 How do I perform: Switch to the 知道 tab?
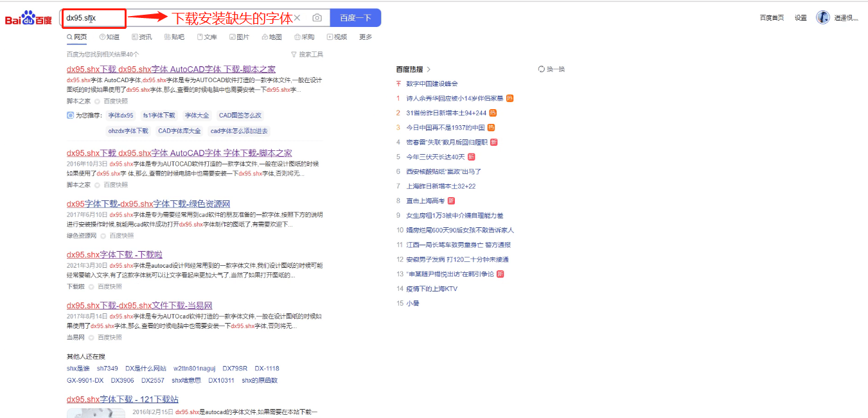[x=109, y=37]
